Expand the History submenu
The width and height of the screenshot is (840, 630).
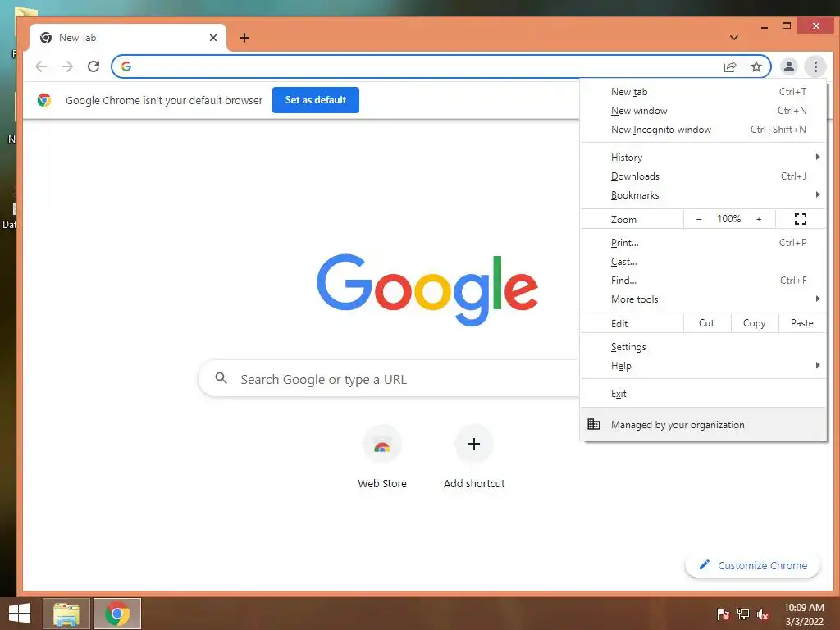click(703, 157)
